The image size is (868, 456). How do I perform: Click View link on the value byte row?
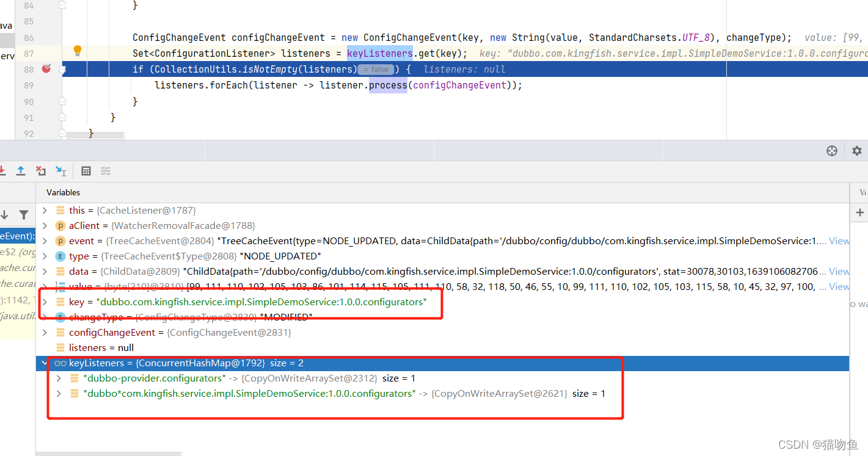pyautogui.click(x=839, y=287)
